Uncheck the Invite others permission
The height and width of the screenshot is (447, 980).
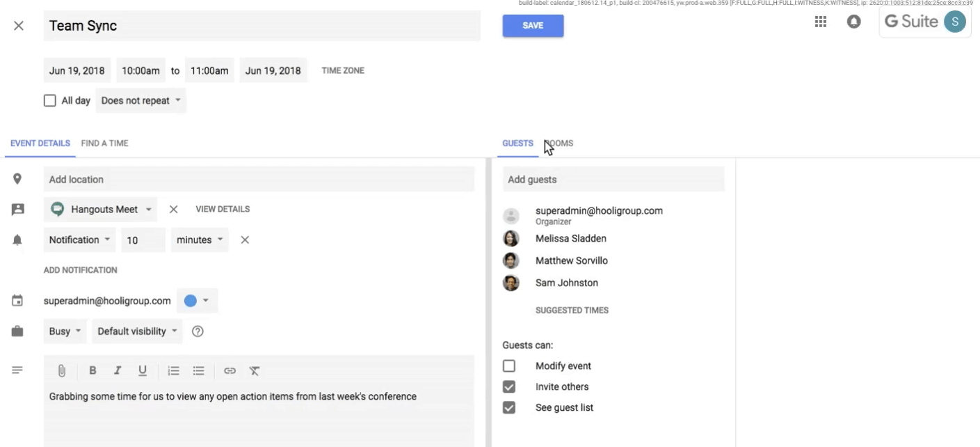click(509, 386)
